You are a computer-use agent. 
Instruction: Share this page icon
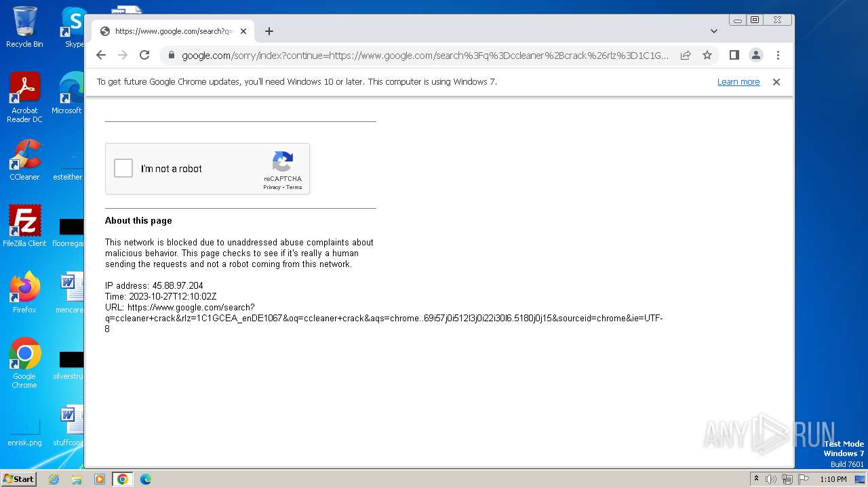686,55
